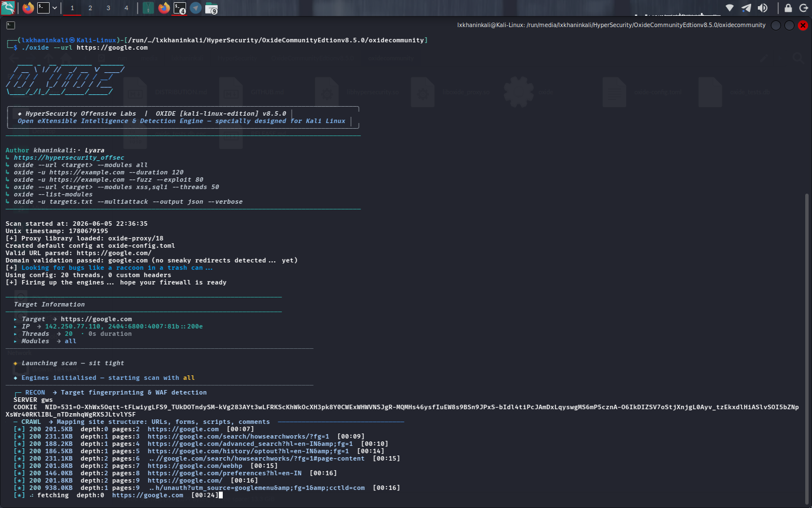Screen dimensions: 812x508
Task: Open the preferences?hl=en-IN crawled URL
Action: click(x=224, y=474)
